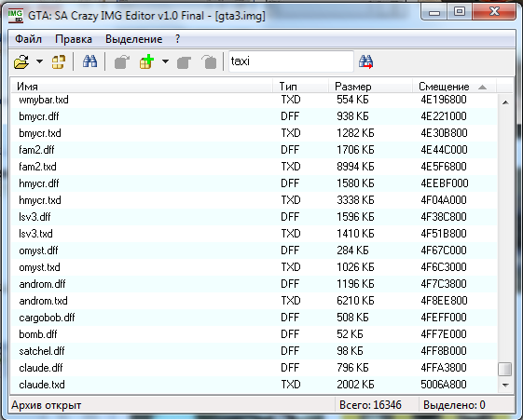
Task: Click the grayed extract file icon
Action: (x=121, y=61)
